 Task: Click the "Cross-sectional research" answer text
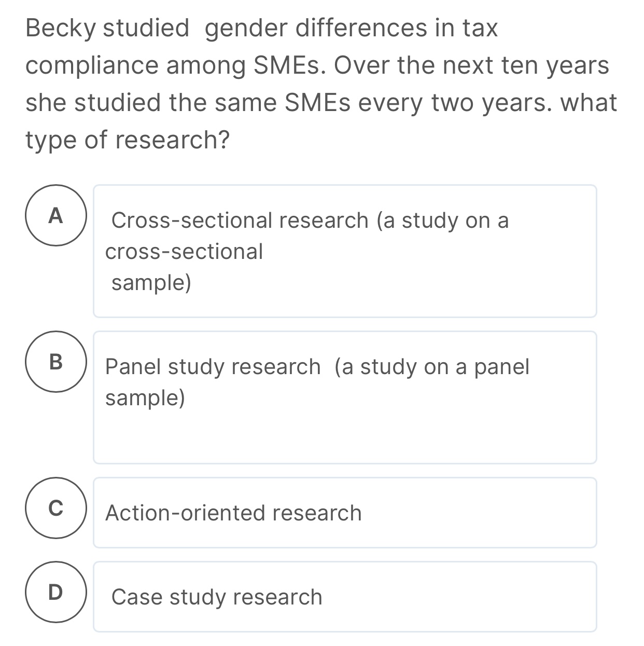pyautogui.click(x=240, y=221)
